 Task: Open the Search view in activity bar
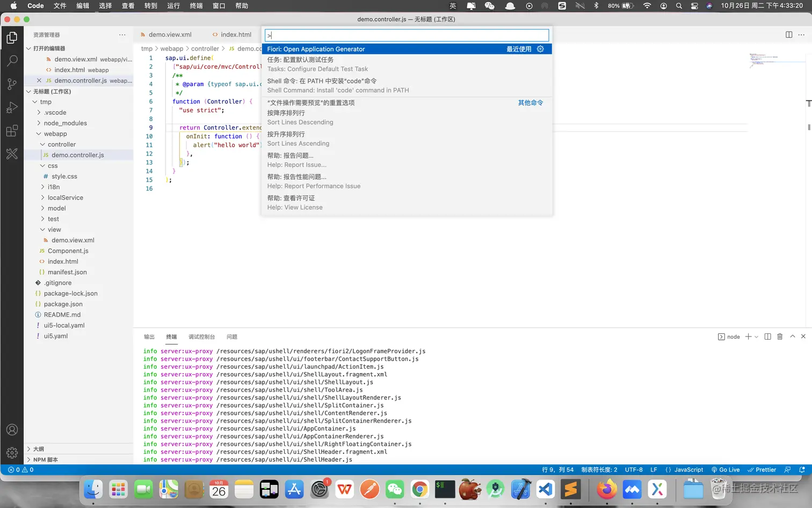click(x=12, y=61)
